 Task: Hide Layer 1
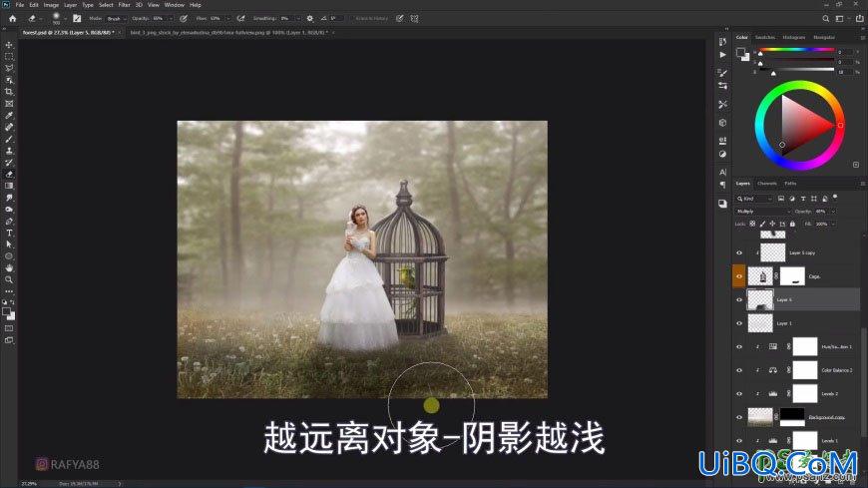(739, 323)
